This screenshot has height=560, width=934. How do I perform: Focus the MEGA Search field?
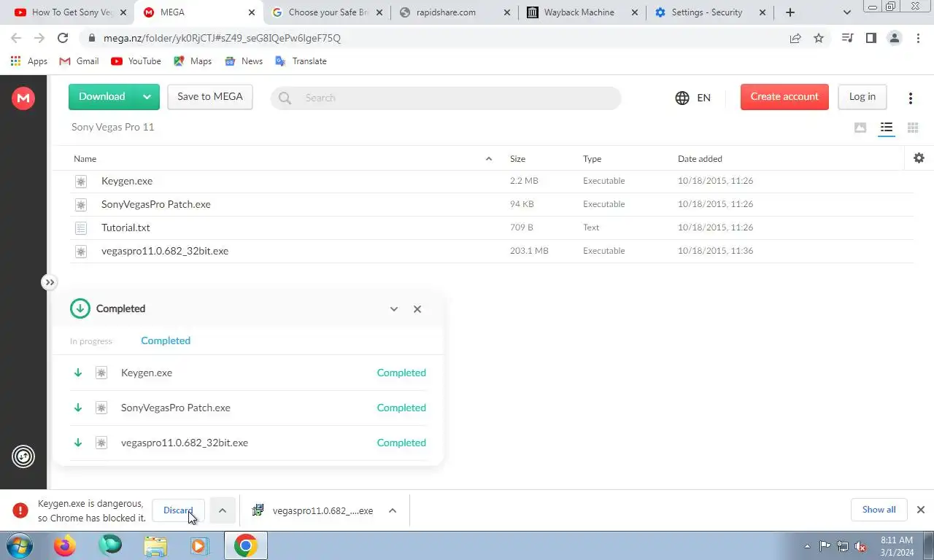tap(446, 98)
